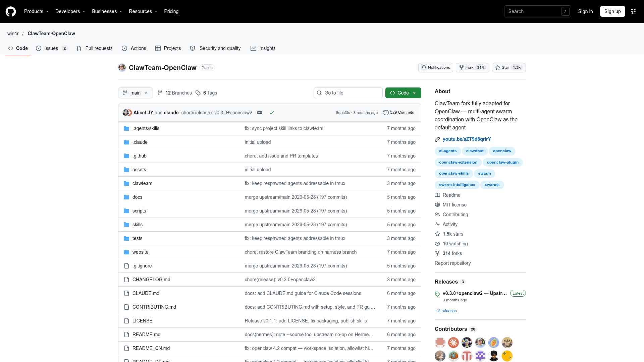View the 329 Commits history
644x362 pixels.
[x=398, y=113]
